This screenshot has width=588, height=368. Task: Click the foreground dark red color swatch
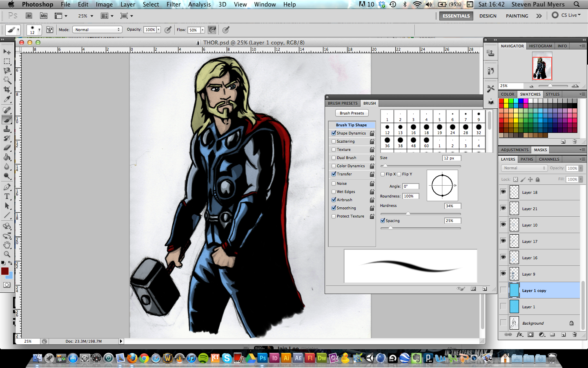coord(5,271)
